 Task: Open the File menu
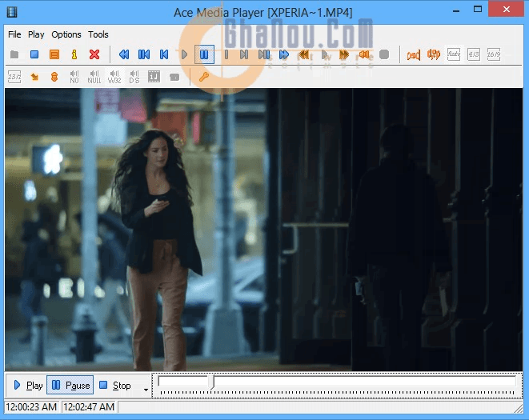coord(14,34)
